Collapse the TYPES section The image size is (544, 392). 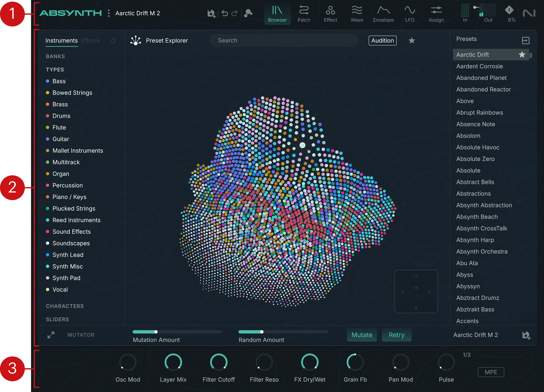(55, 69)
